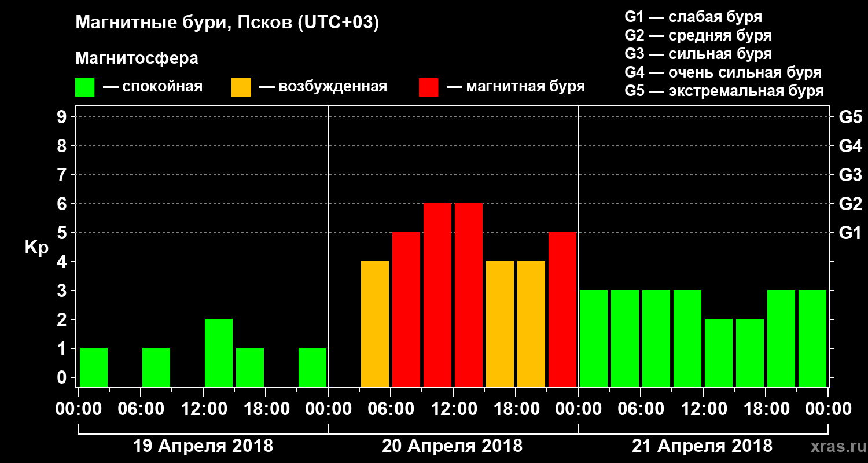The height and width of the screenshot is (463, 868).
Task: Click the yellow bar starting 18:00 on 20 April
Action: (531, 324)
